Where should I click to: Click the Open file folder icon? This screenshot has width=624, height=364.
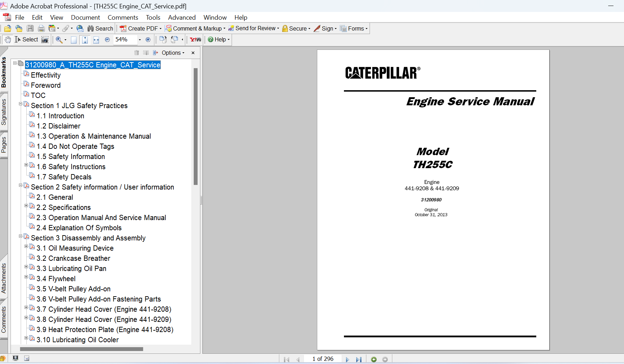point(7,28)
